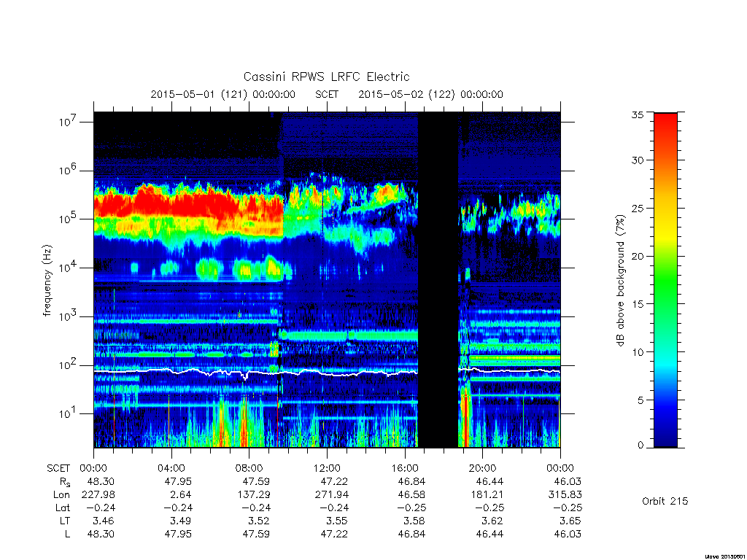Click the Lon value 271.94 in the table
The width and height of the screenshot is (747, 560).
point(332,495)
